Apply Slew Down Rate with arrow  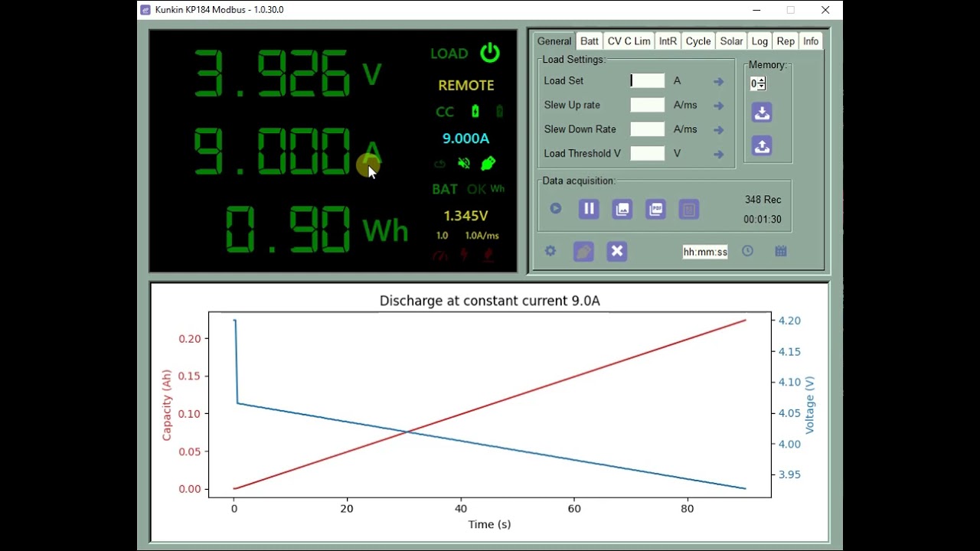718,130
